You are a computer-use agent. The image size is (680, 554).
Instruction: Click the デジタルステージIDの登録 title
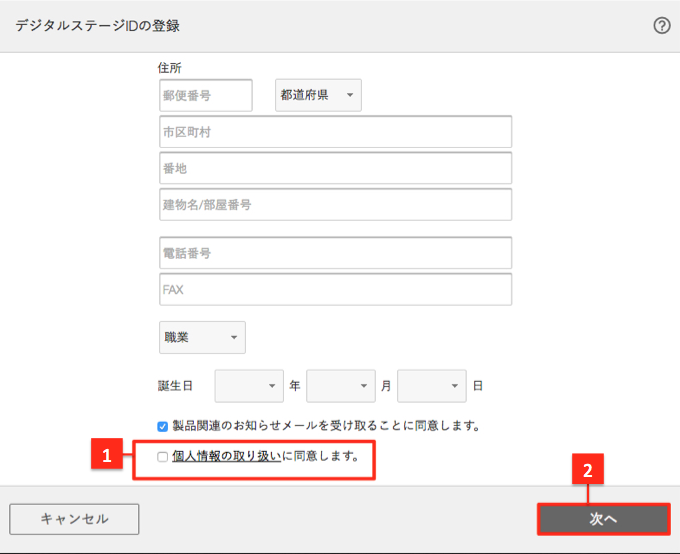click(98, 26)
